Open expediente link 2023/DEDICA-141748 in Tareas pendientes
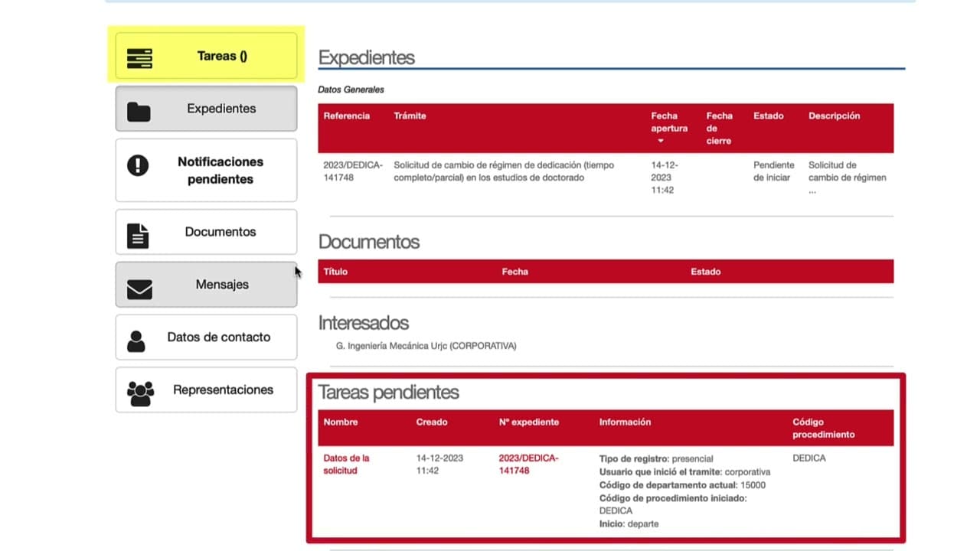980x551 pixels. [x=528, y=465]
